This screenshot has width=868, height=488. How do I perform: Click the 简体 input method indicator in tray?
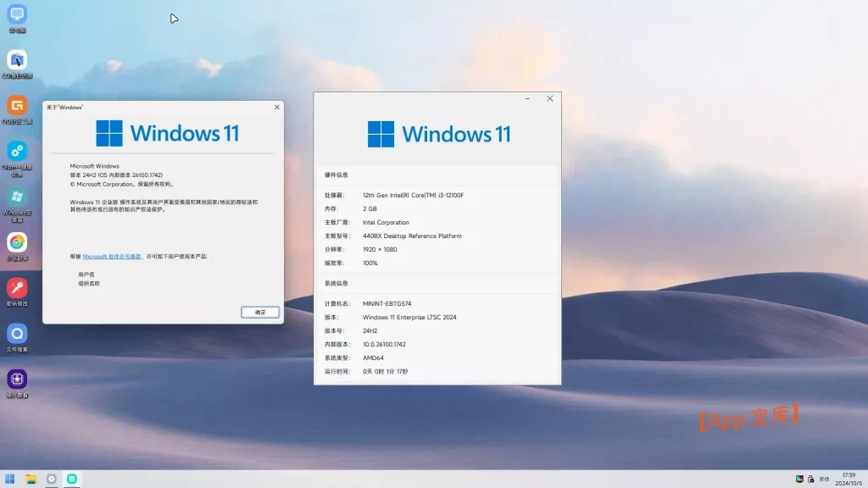(x=824, y=480)
